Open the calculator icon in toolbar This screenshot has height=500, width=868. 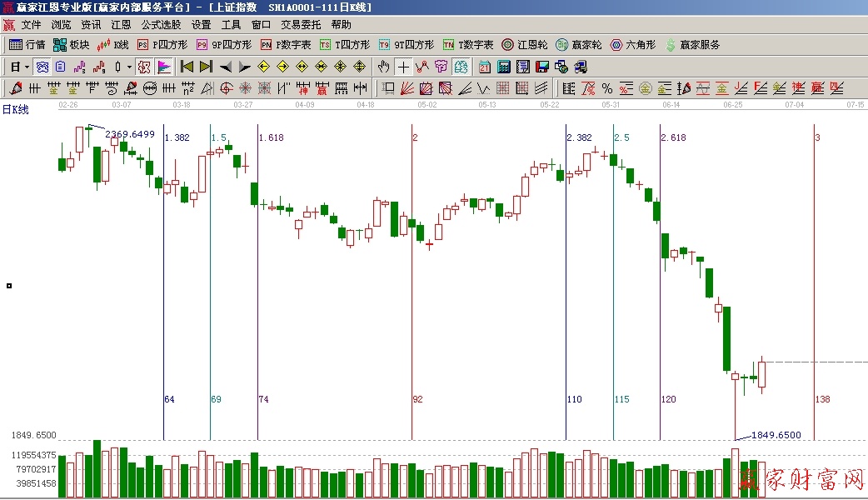tap(504, 67)
